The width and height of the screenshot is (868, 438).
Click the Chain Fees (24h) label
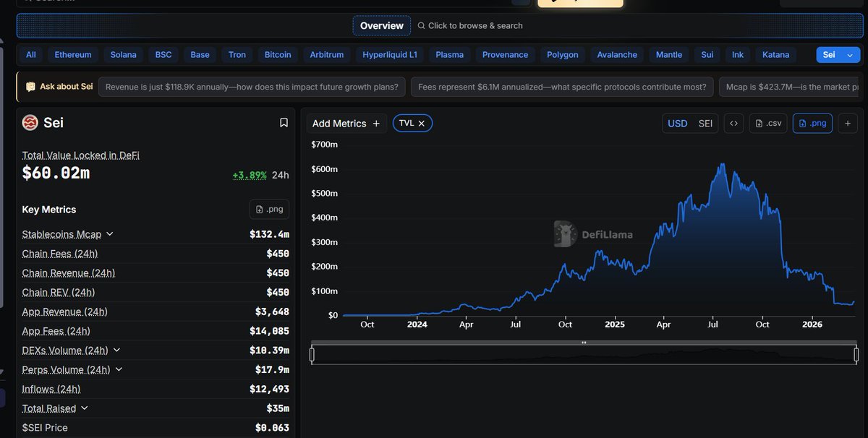[x=60, y=254]
